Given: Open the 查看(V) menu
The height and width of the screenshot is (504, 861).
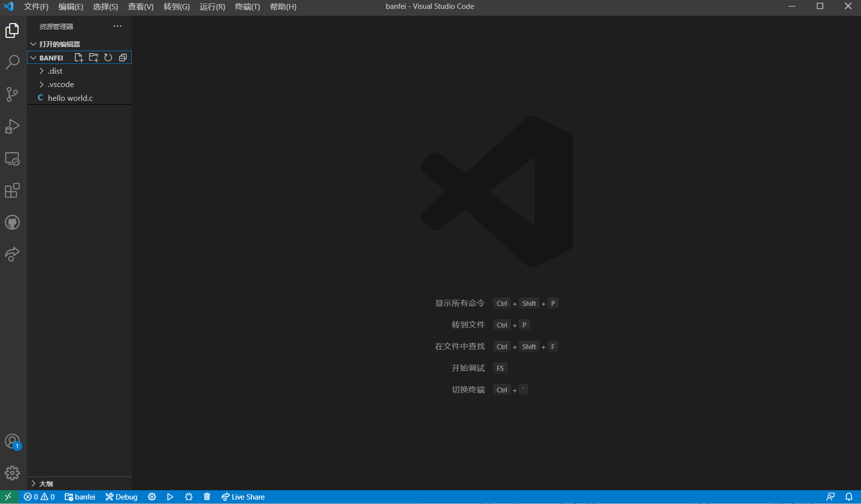Looking at the screenshot, I should pyautogui.click(x=141, y=6).
